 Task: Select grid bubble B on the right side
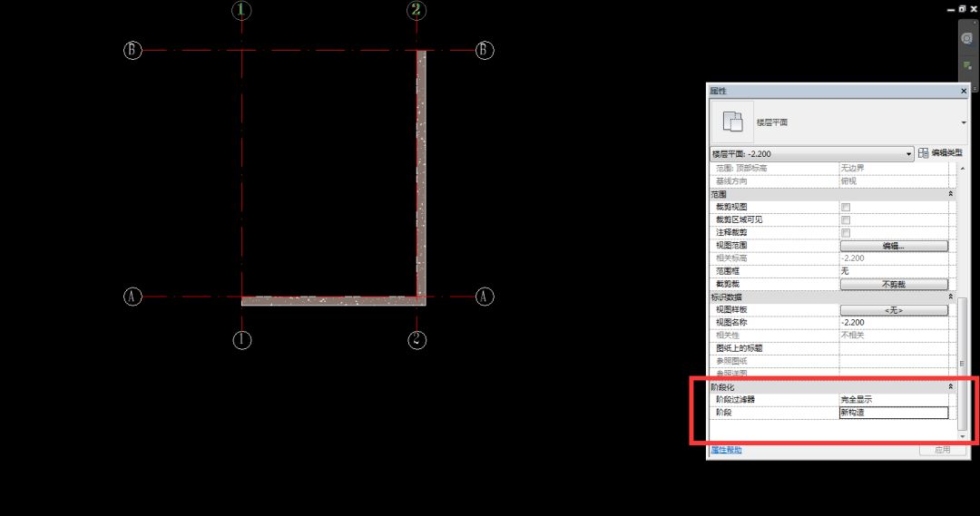coord(485,50)
